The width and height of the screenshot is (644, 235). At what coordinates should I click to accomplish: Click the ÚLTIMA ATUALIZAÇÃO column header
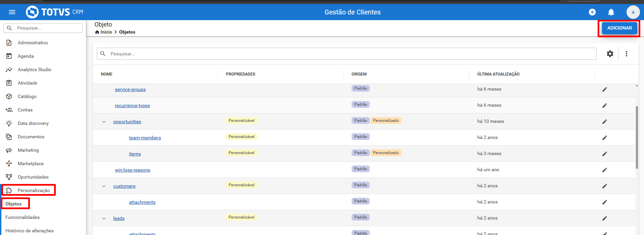(498, 74)
